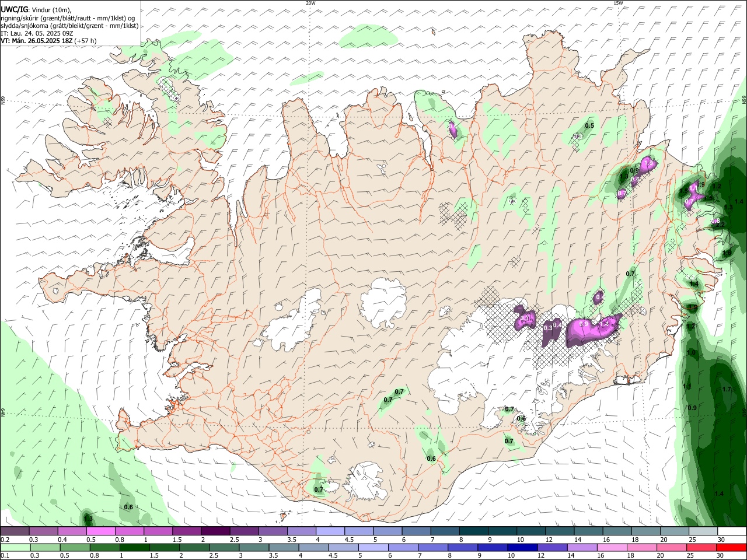This screenshot has height=560, width=747.
Task: Click upper legend swatch between 20 and 25
Action: [674, 531]
